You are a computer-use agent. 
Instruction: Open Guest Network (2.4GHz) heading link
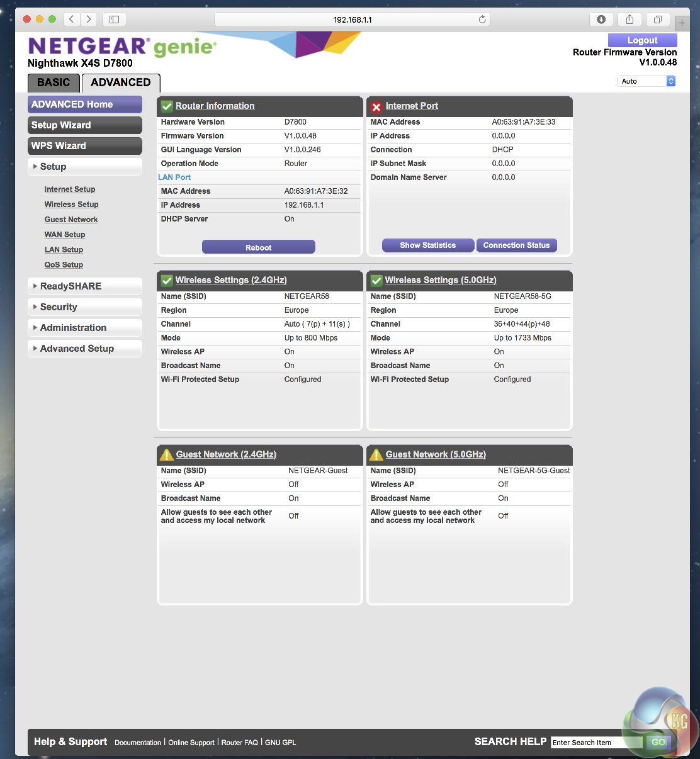tap(226, 454)
